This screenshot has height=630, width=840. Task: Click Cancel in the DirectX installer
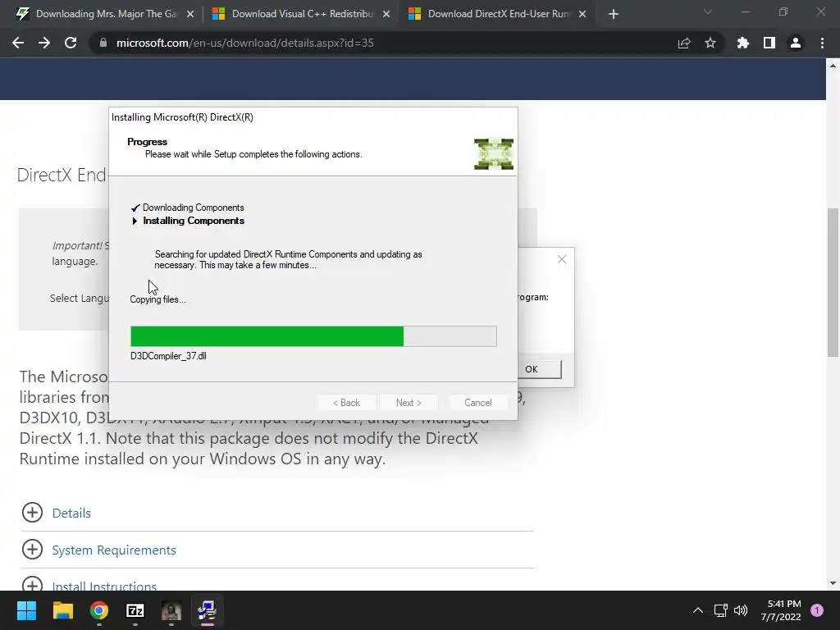click(478, 402)
